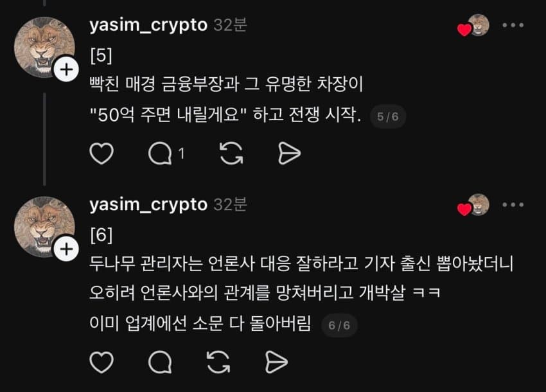Follow yasim_crypto via plus on second avatar
This screenshot has width=546, height=392.
coord(66,249)
